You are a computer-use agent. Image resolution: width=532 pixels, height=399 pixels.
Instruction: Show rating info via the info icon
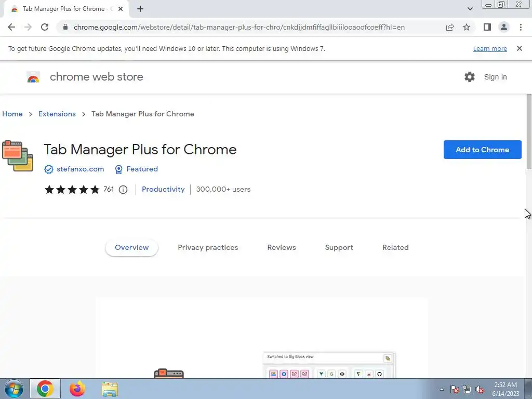tap(123, 190)
